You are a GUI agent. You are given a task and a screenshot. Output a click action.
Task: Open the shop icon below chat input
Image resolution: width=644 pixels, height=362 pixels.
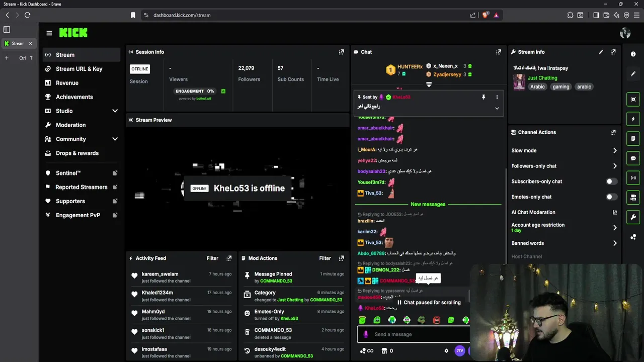(384, 351)
